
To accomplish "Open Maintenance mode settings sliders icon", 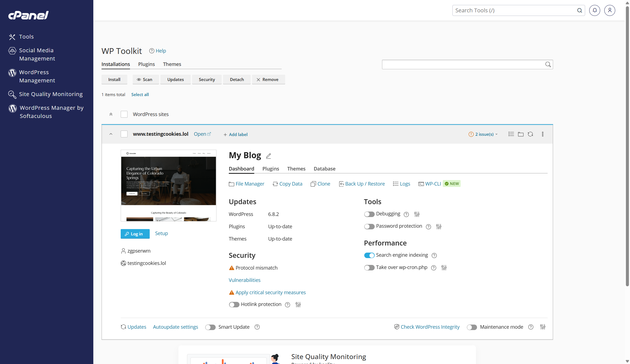I will pos(543,327).
